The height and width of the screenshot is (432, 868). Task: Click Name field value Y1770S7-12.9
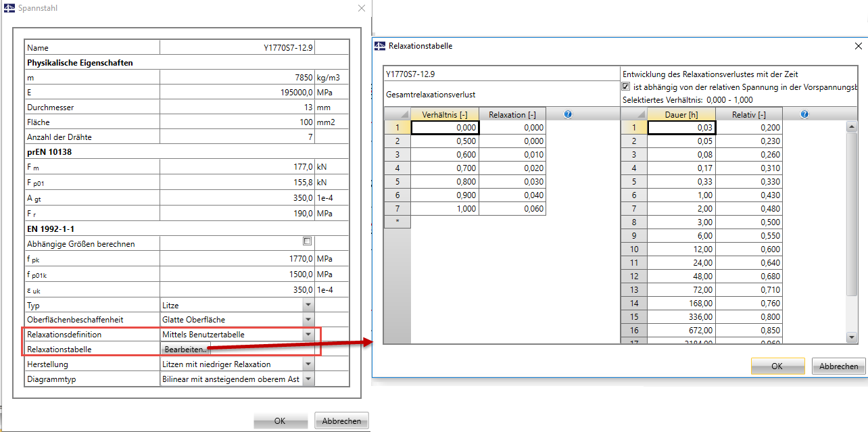click(x=237, y=48)
